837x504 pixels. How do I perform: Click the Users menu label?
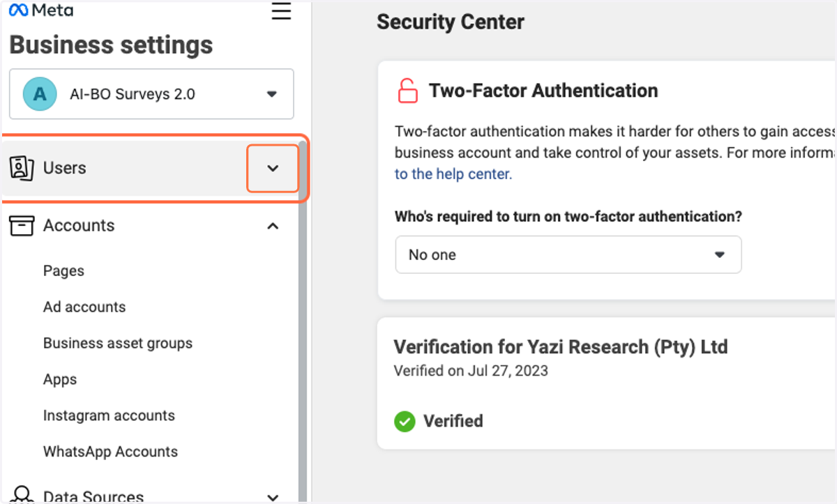tap(65, 168)
